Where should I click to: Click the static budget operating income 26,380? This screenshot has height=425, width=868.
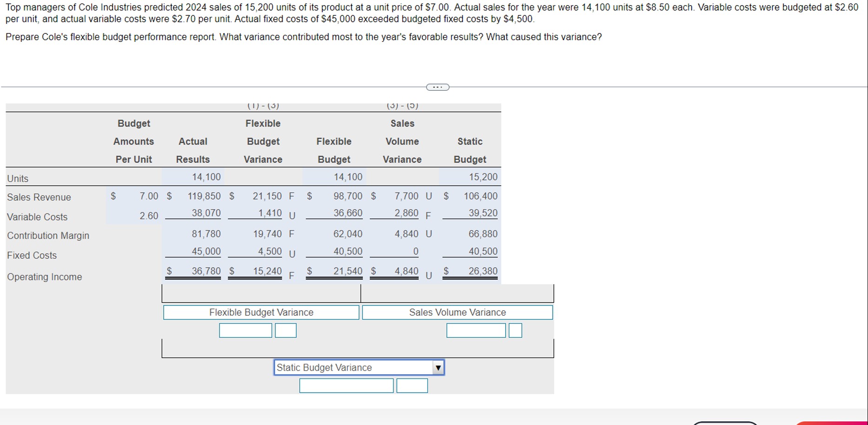click(x=483, y=271)
